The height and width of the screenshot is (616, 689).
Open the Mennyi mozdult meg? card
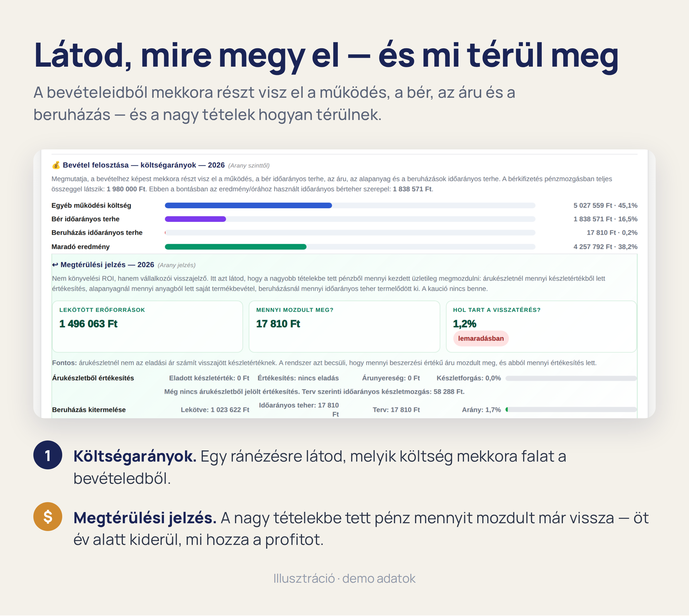pyautogui.click(x=344, y=327)
